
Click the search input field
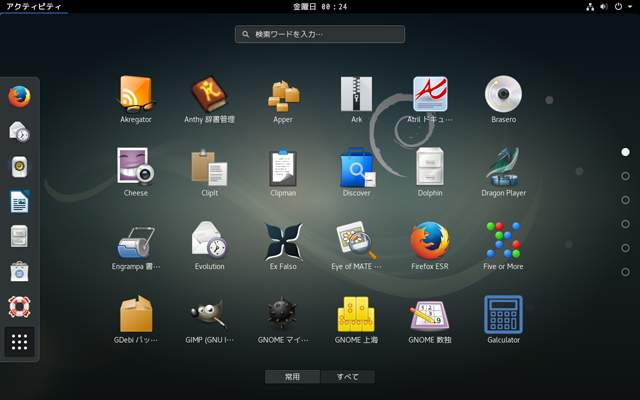[320, 34]
